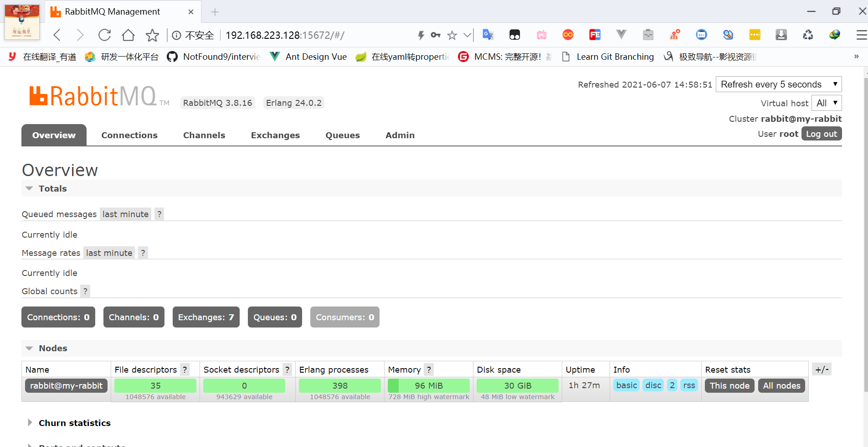868x447 pixels.
Task: Open the Learn Git Branching bookmark
Action: click(x=608, y=57)
